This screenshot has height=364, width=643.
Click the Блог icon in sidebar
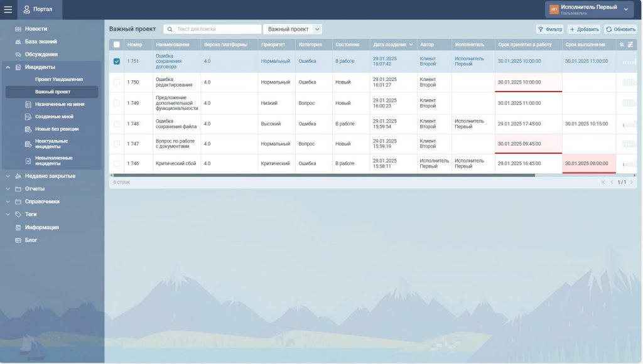(x=18, y=240)
